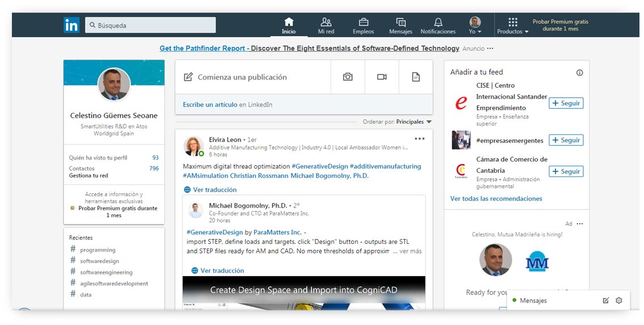
Task: Follow Cámara de Comercio de Cantabria
Action: [566, 171]
